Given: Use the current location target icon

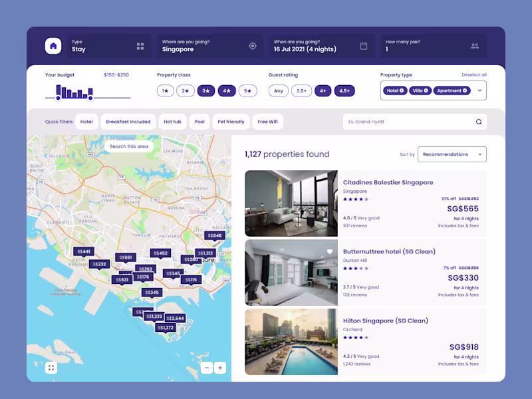Looking at the screenshot, I should [x=253, y=46].
